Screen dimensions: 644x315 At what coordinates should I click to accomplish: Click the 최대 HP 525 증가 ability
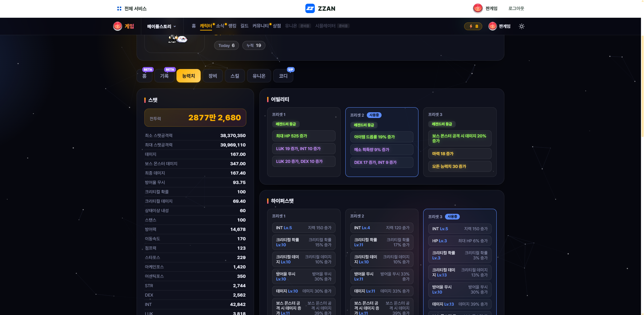304,136
